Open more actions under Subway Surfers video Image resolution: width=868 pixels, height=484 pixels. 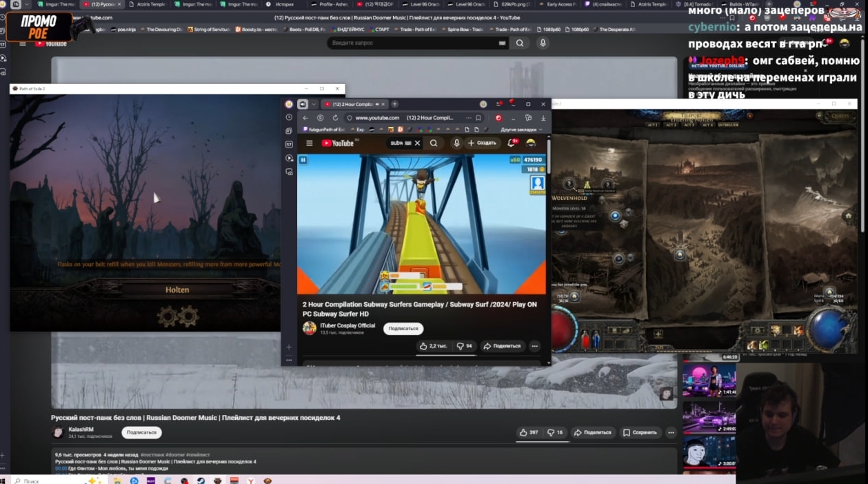point(534,346)
